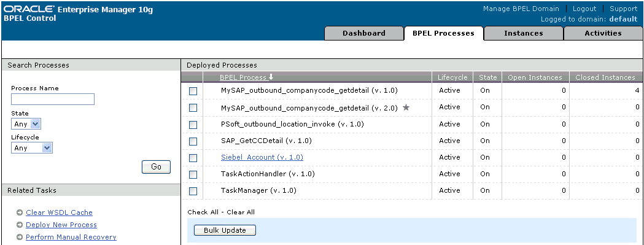Screen dimensions: 644x245
Task: Sort by BPEL Process column header
Action: coord(243,77)
